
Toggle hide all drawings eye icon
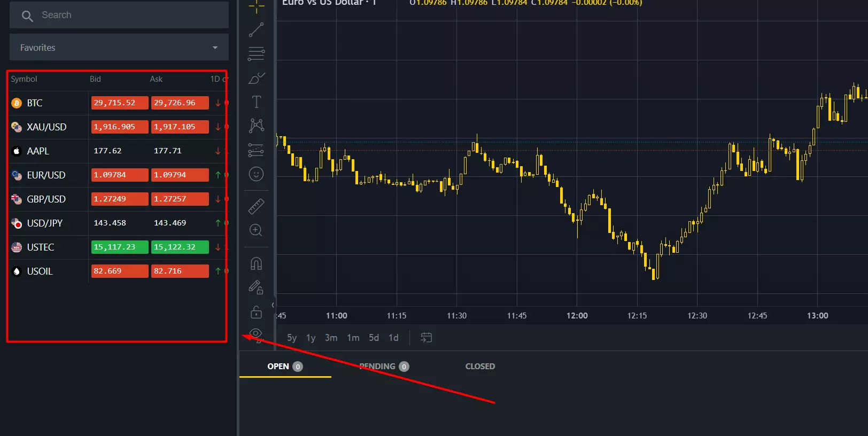pyautogui.click(x=256, y=335)
